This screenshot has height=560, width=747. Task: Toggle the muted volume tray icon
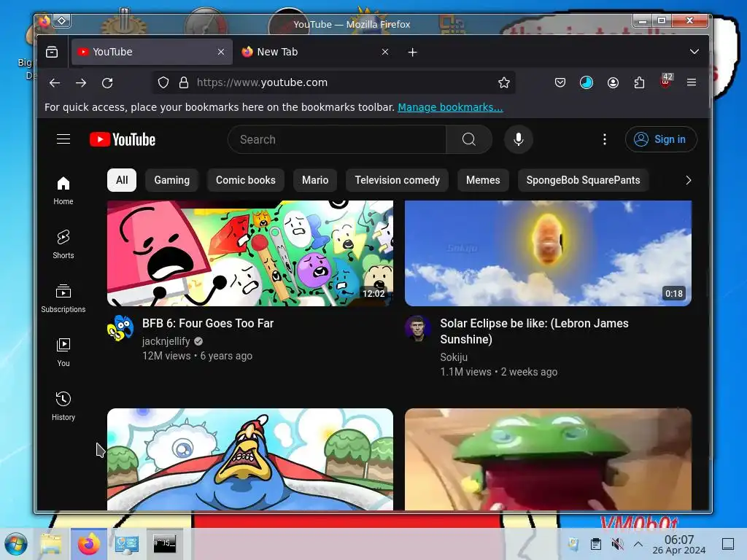[617, 544]
